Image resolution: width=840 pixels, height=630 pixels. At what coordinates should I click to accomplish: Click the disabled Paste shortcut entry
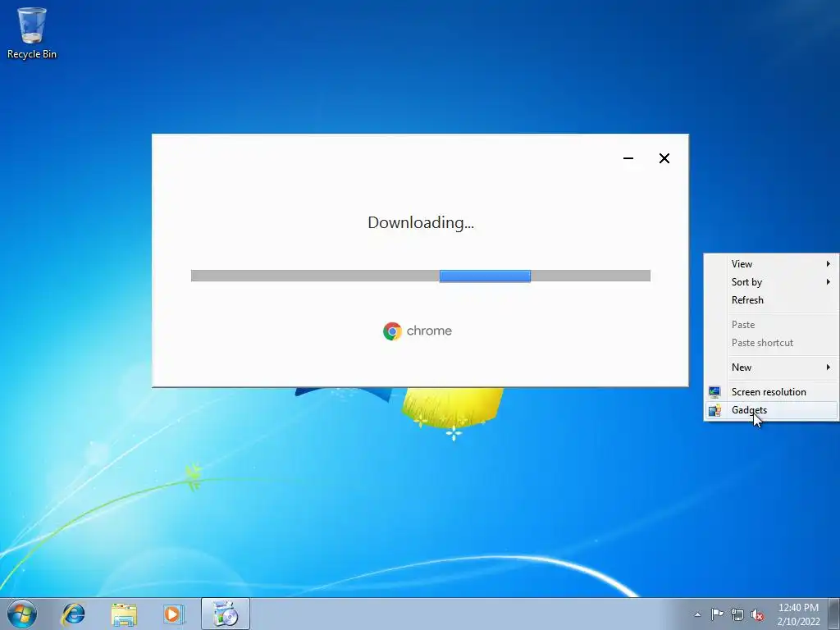[771, 343]
